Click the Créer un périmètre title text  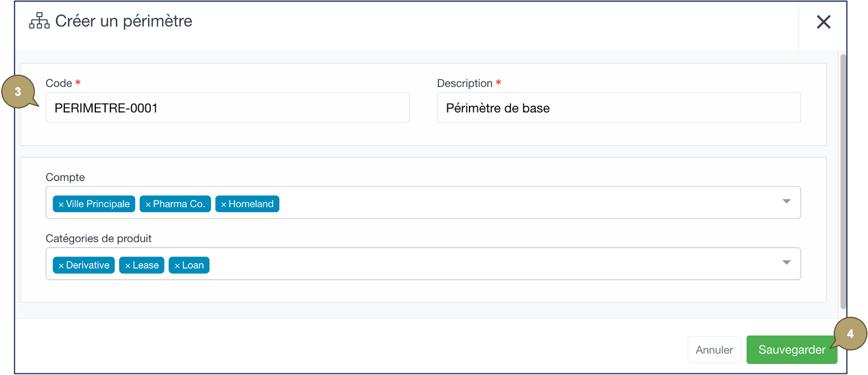(x=124, y=22)
